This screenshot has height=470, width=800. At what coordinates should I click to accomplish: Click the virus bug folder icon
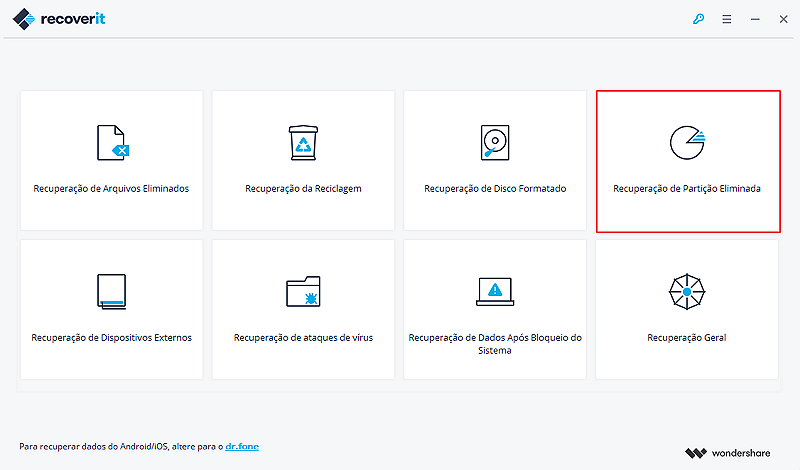pos(303,291)
